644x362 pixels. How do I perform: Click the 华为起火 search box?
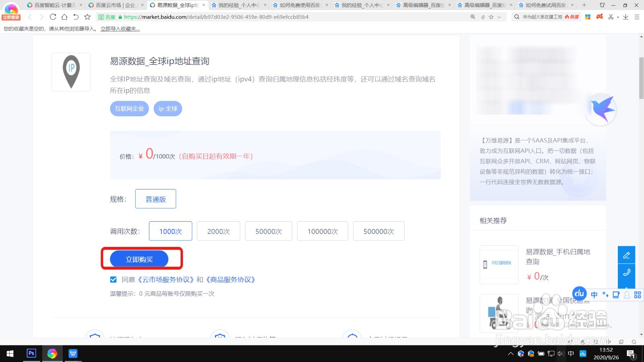(x=542, y=17)
